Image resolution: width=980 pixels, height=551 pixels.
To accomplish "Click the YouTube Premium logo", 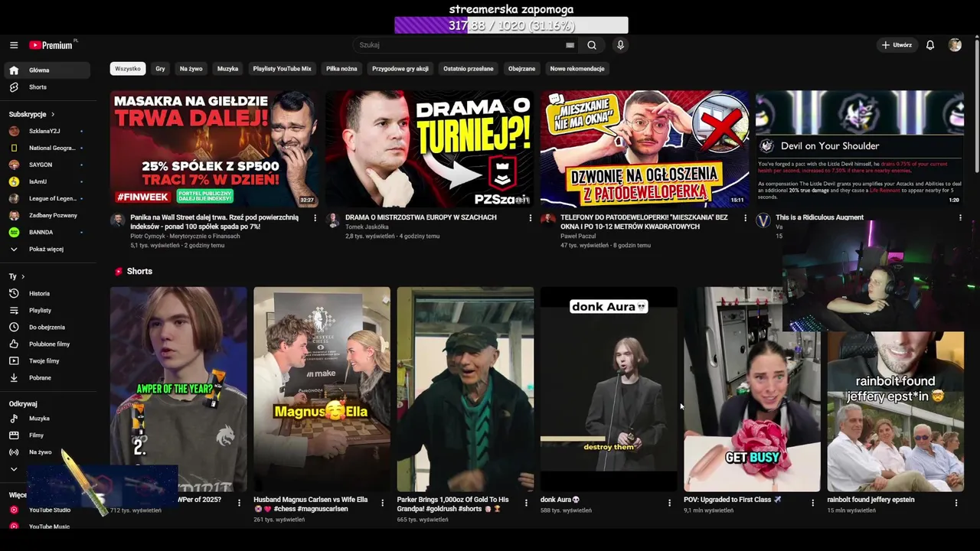I will point(53,45).
